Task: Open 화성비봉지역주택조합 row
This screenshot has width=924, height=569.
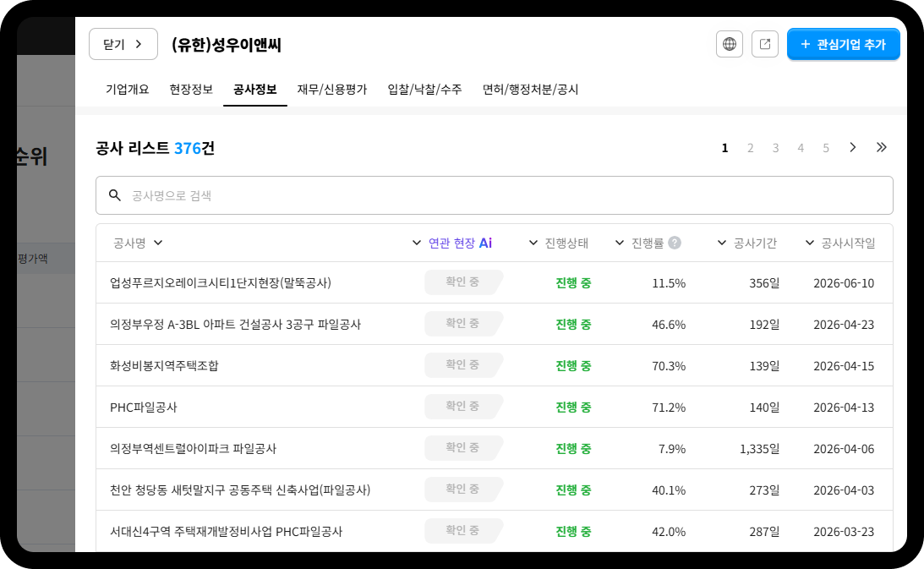Action: point(495,365)
